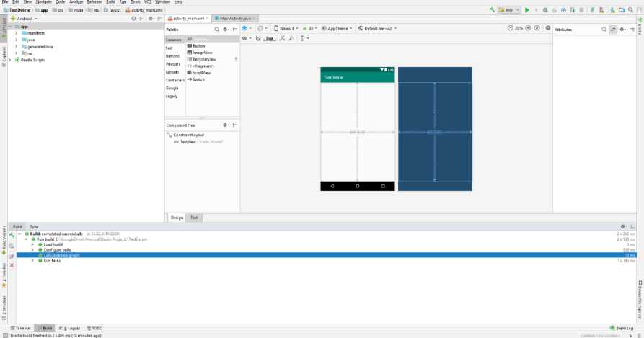Open layout warnings and errors indicator

click(548, 28)
